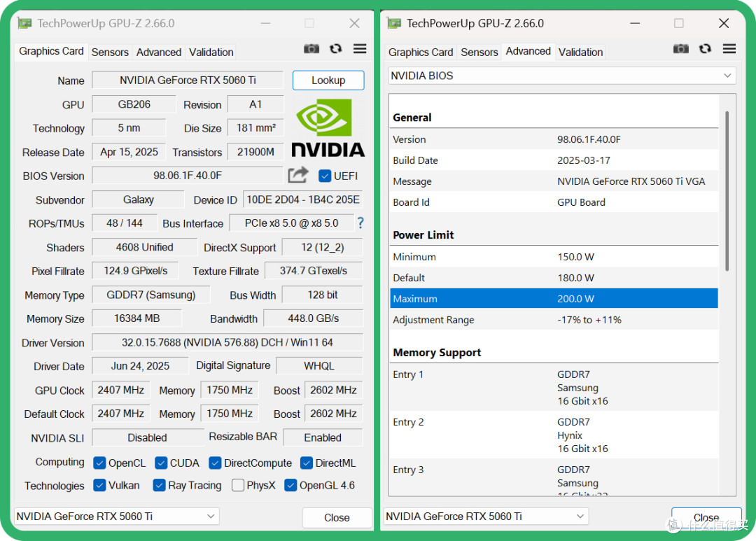Select the Build Date 2025-03-17 row

pyautogui.click(x=554, y=160)
